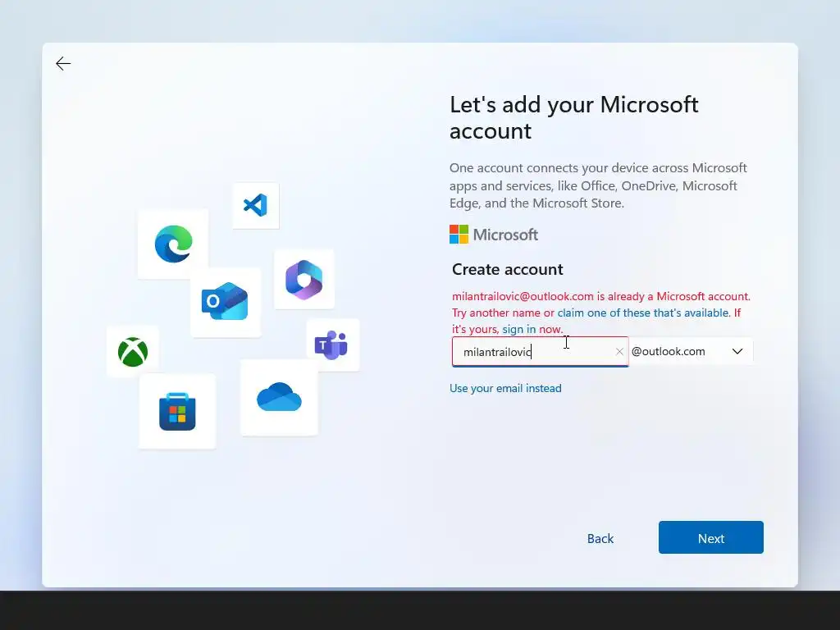The image size is (840, 630).
Task: Click the OneDrive cloud icon tile
Action: (279, 397)
